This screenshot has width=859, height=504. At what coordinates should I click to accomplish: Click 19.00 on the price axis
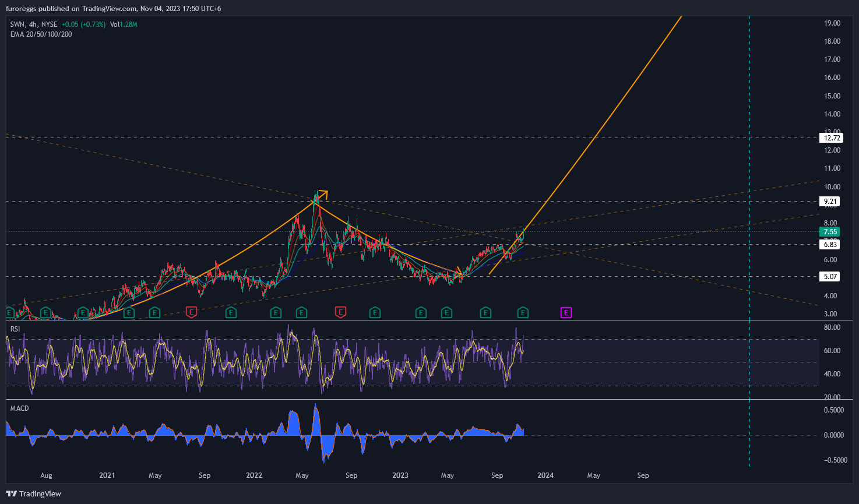(832, 23)
